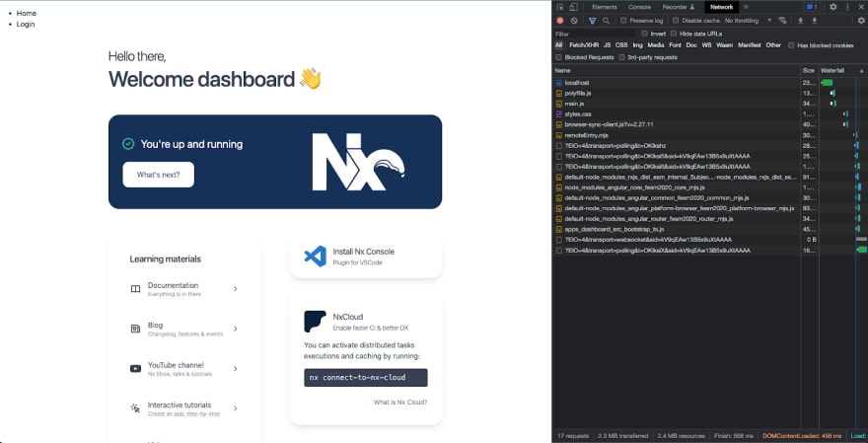Check Has blocked cookies

click(791, 45)
